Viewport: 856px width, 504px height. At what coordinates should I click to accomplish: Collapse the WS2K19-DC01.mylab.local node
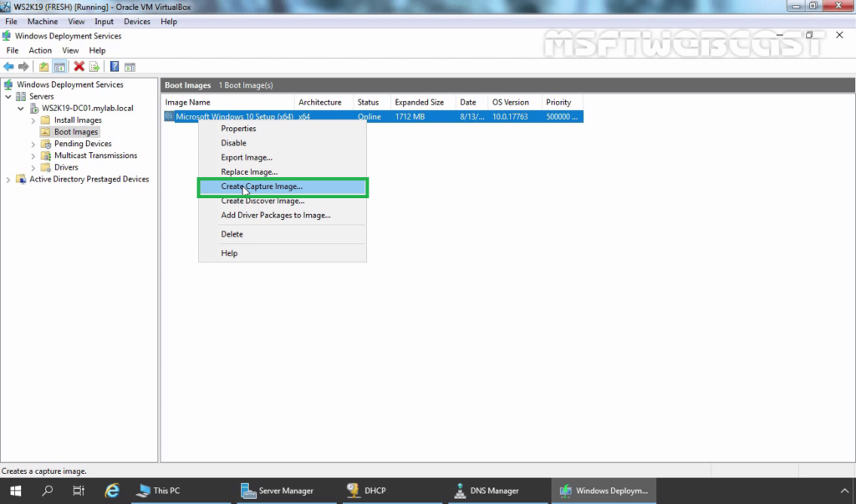pyautogui.click(x=21, y=108)
